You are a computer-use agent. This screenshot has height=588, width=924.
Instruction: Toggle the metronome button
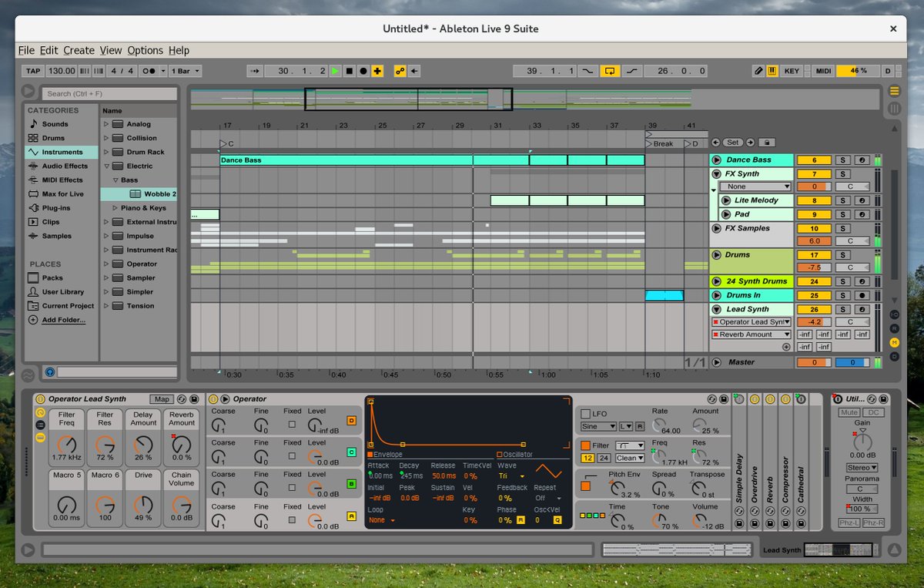pos(150,71)
